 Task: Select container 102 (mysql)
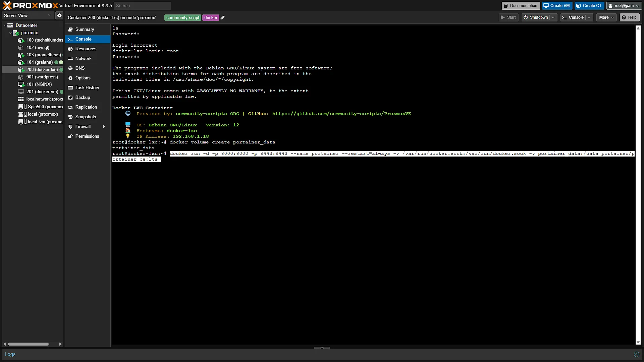click(34, 47)
